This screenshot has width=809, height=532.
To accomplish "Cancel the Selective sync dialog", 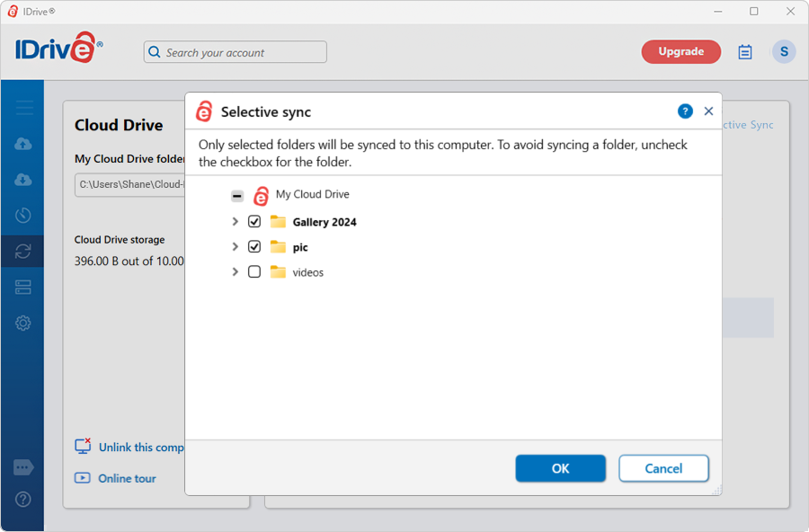I will (663, 468).
